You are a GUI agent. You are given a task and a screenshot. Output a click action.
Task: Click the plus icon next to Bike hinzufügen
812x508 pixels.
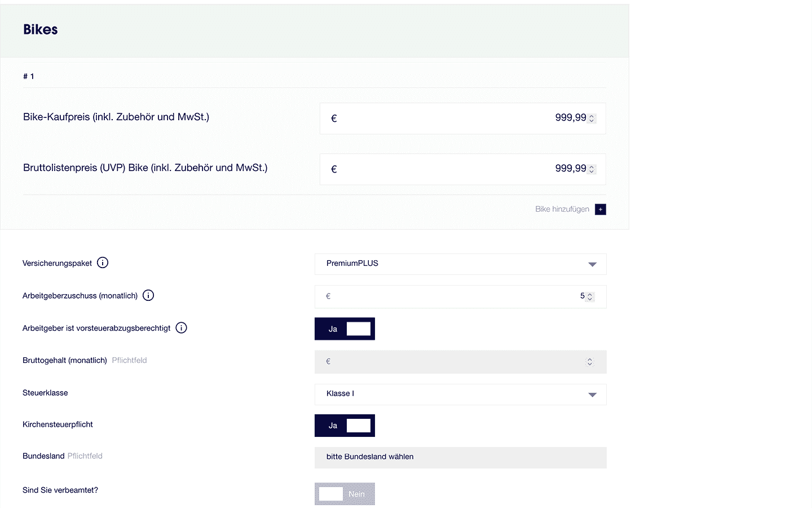click(x=601, y=209)
